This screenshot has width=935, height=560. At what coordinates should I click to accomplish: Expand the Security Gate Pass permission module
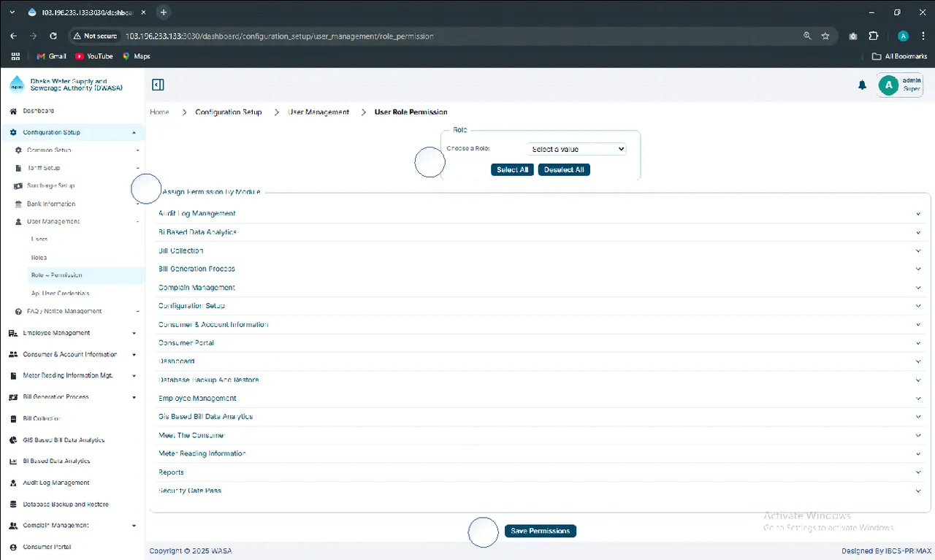[x=540, y=491]
